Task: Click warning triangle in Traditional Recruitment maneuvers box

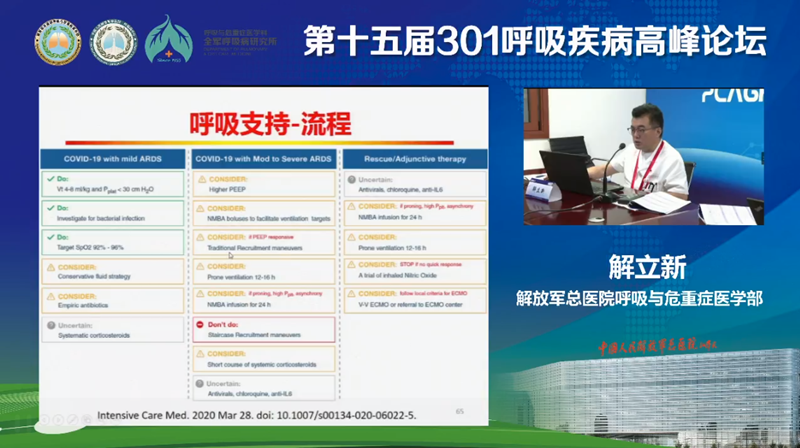Action: coord(201,237)
